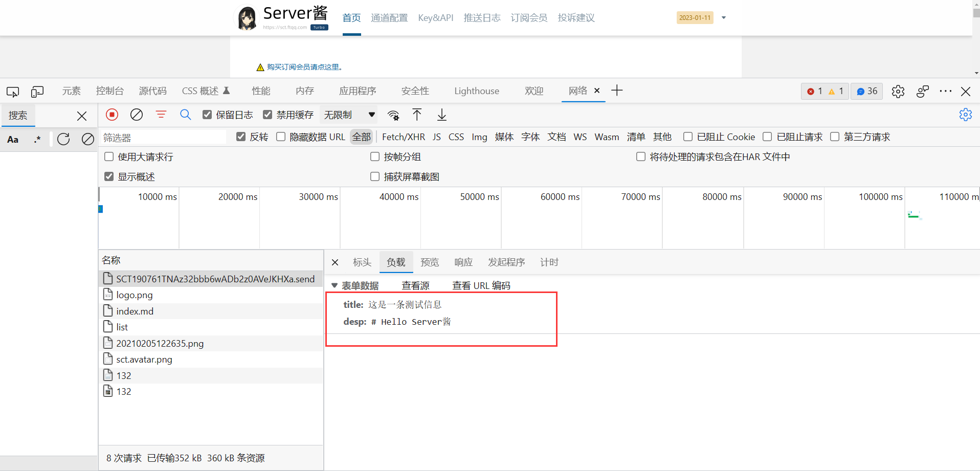Open the 源代码 tab
The height and width of the screenshot is (471, 980).
tap(153, 91)
